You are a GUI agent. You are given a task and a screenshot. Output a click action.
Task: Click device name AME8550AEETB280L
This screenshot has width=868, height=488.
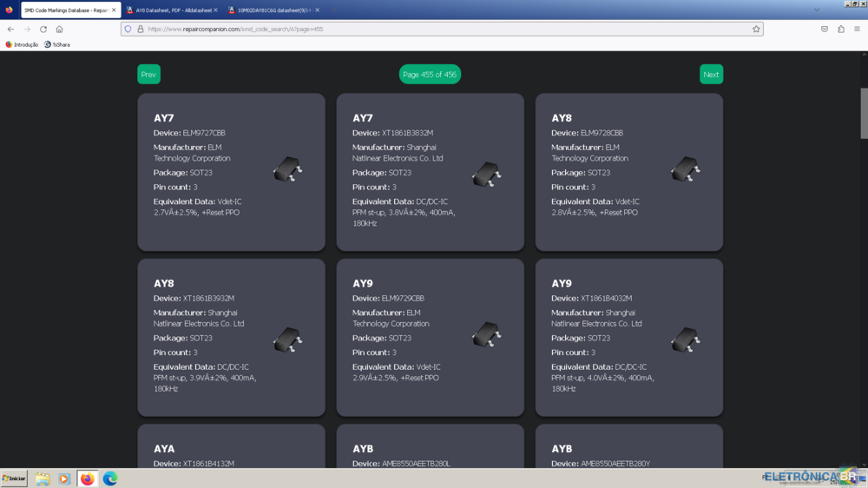coord(416,464)
